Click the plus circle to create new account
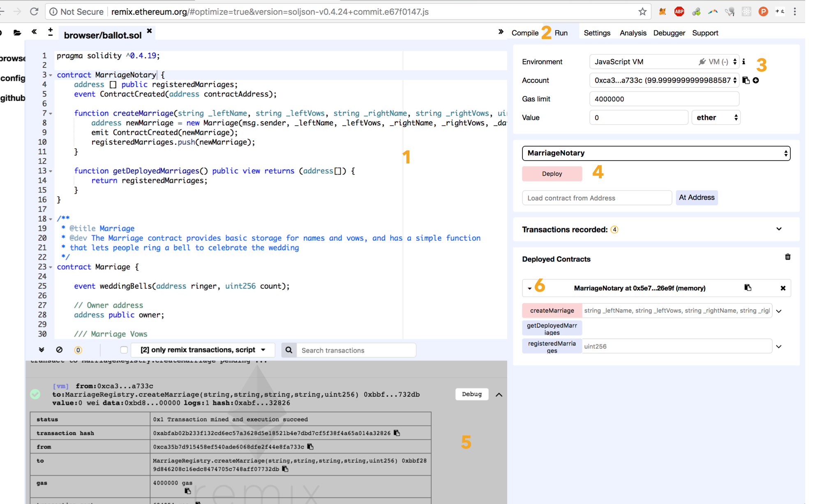815x504 pixels. tap(756, 81)
